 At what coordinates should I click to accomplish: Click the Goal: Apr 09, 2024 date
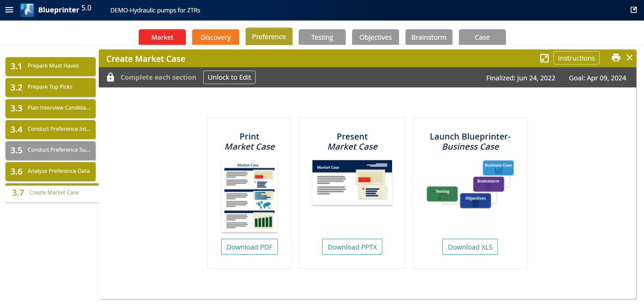(x=597, y=78)
